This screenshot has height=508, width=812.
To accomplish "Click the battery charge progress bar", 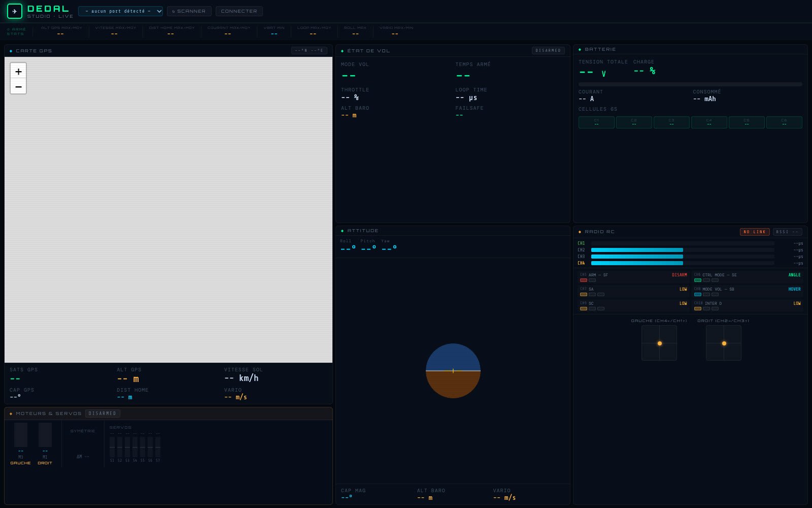I will 690,84.
